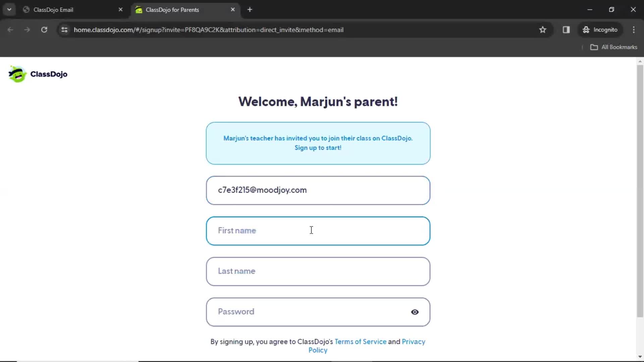Viewport: 644px width, 362px height.
Task: Click the scrollbar up arrow
Action: pyautogui.click(x=640, y=61)
